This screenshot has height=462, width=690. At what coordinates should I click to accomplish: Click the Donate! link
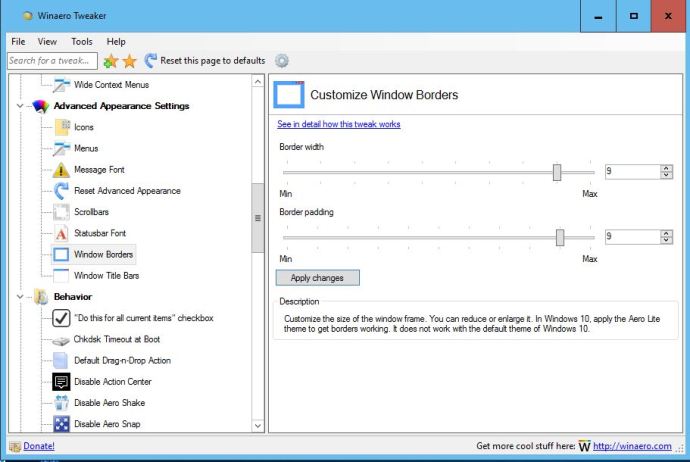(x=39, y=446)
